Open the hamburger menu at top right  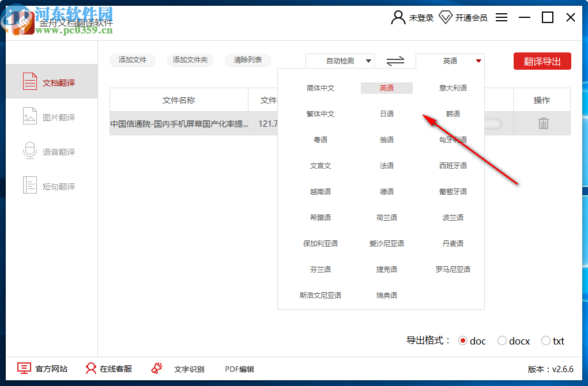(x=501, y=17)
